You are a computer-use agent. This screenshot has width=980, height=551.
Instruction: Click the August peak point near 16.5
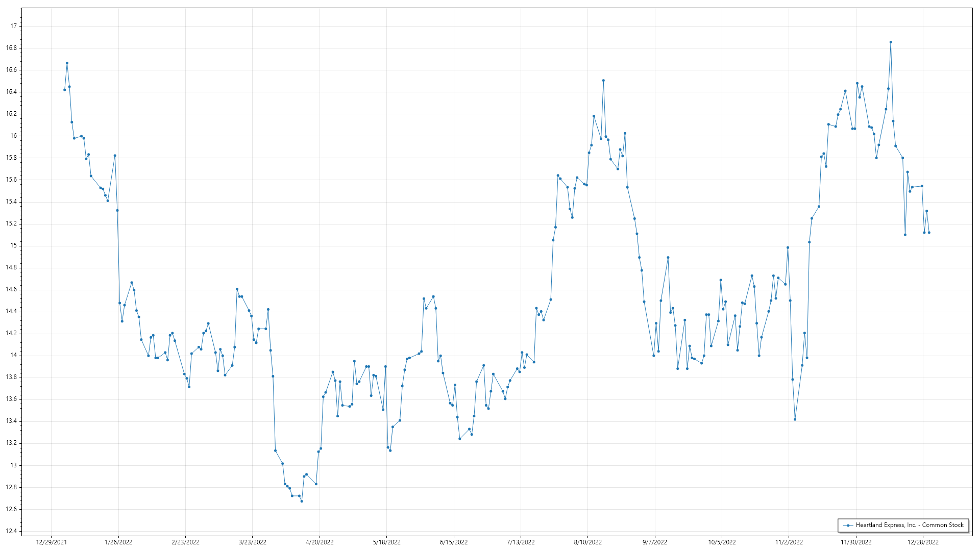click(x=603, y=80)
